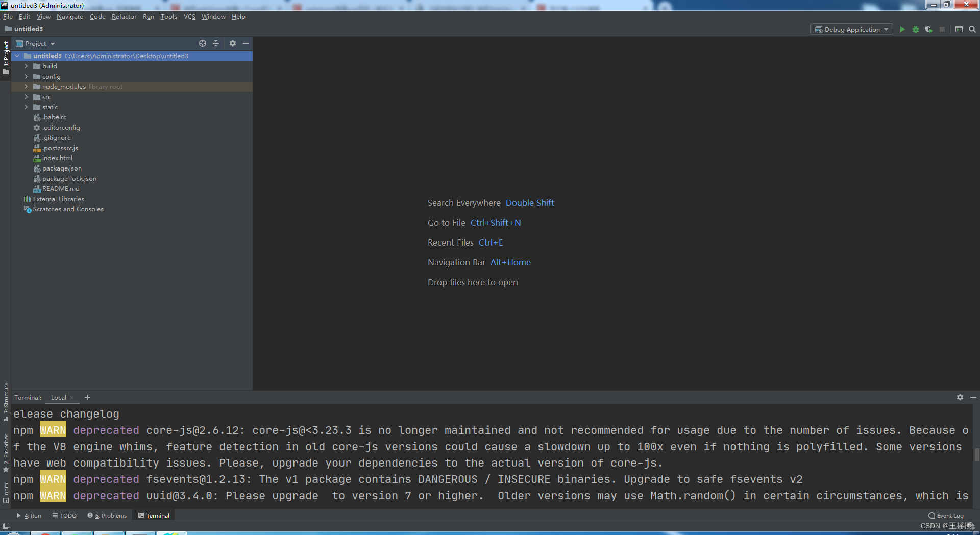980x535 pixels.
Task: Open the VCS menu
Action: tap(189, 16)
